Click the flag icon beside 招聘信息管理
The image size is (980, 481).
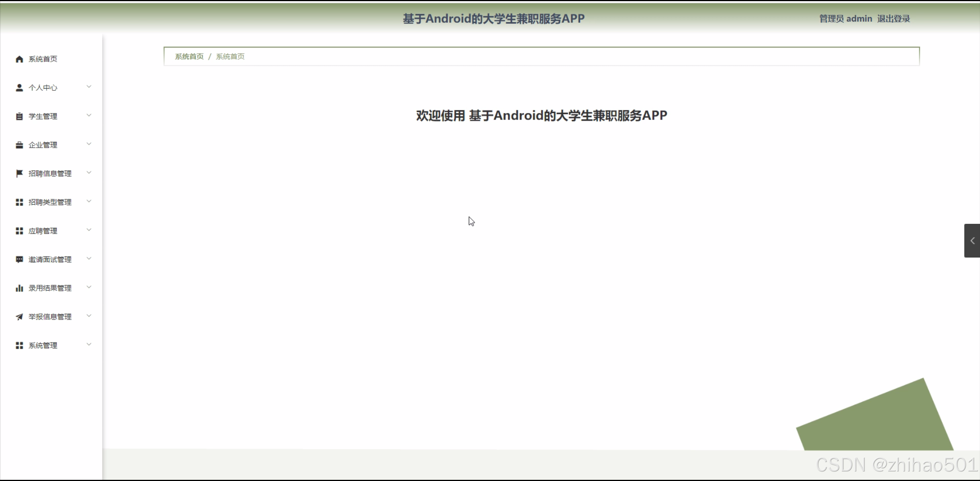[20, 173]
